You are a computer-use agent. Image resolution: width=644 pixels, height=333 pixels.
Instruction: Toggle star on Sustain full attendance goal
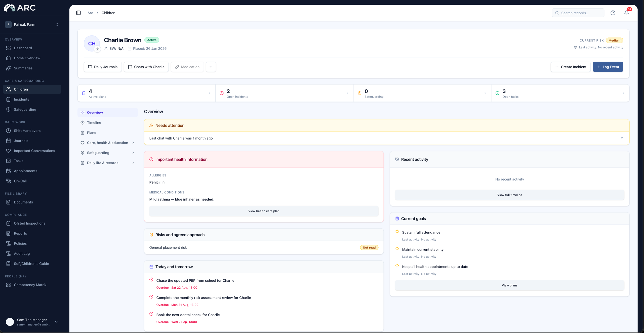pos(397,231)
